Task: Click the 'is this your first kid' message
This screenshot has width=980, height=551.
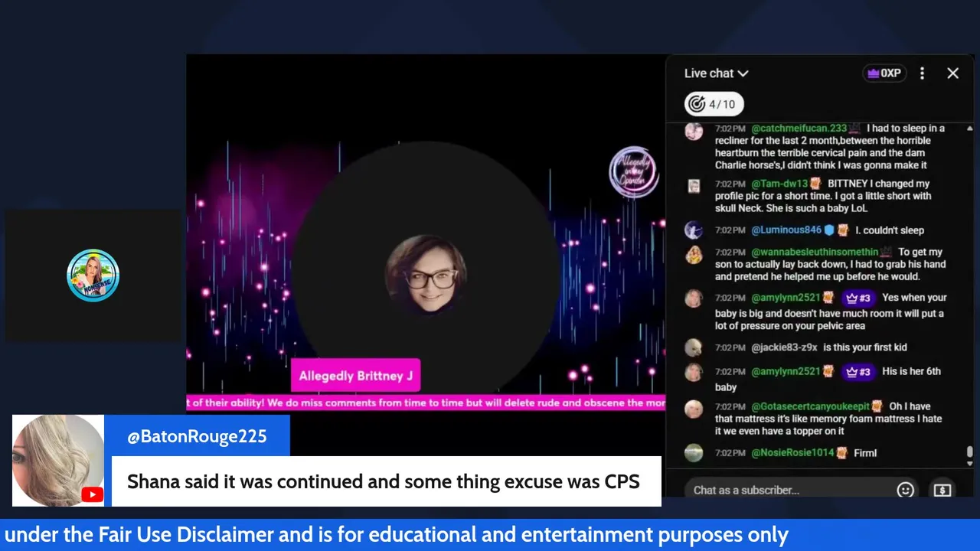Action: (865, 347)
